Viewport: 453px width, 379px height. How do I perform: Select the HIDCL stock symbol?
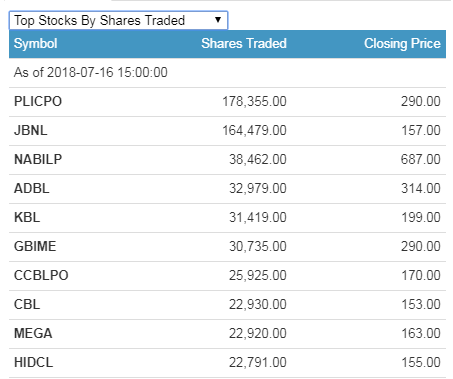click(33, 362)
